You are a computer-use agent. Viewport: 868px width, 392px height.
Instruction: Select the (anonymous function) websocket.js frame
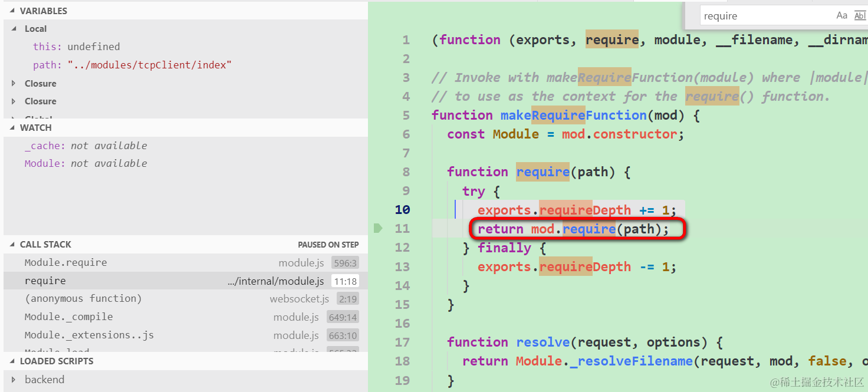tap(185, 299)
